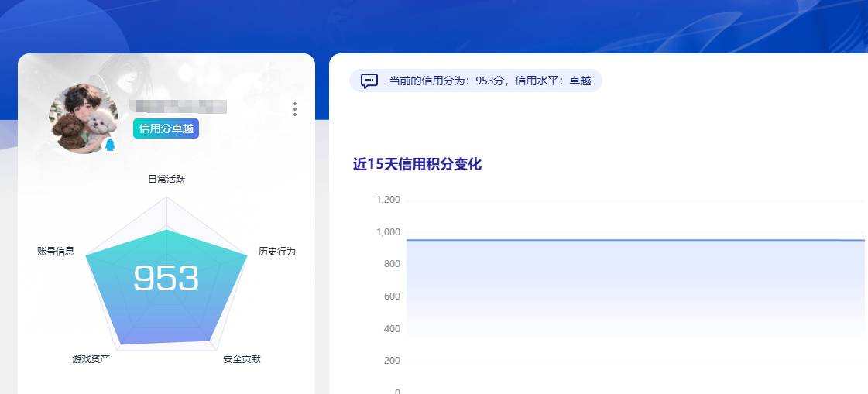Click the 953 score in radar chart
The image size is (868, 394).
point(166,278)
